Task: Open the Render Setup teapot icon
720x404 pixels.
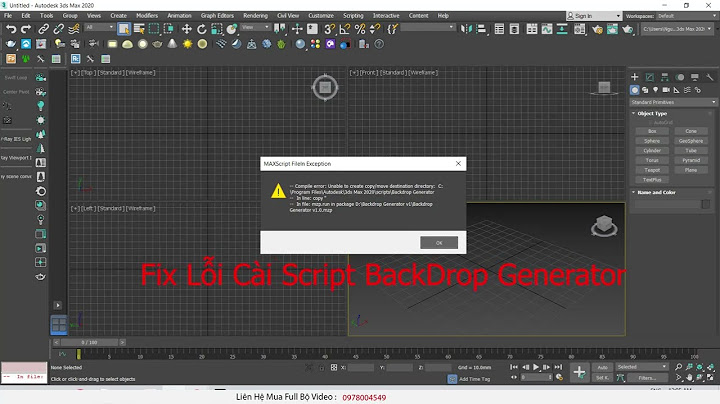Action: pos(597,29)
